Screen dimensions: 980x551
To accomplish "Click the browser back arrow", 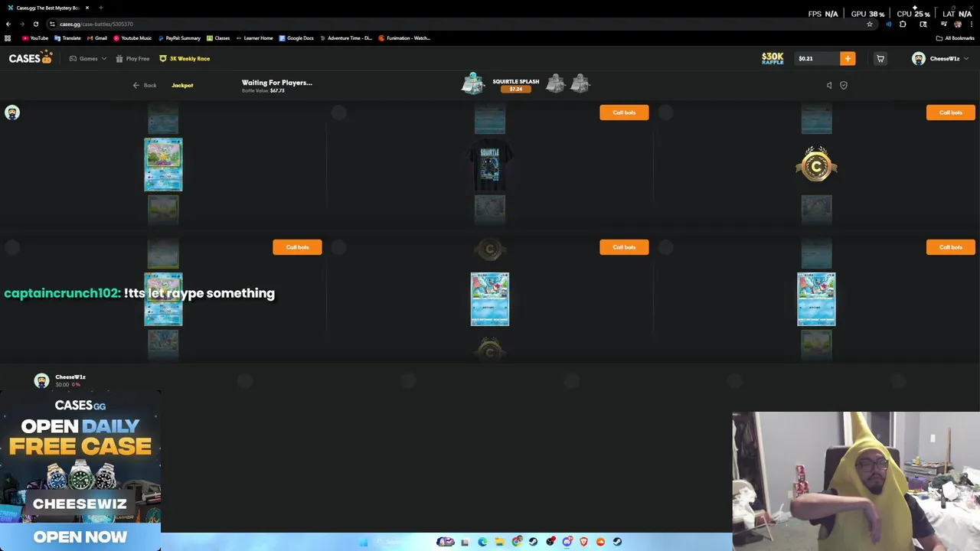I will click(x=8, y=24).
